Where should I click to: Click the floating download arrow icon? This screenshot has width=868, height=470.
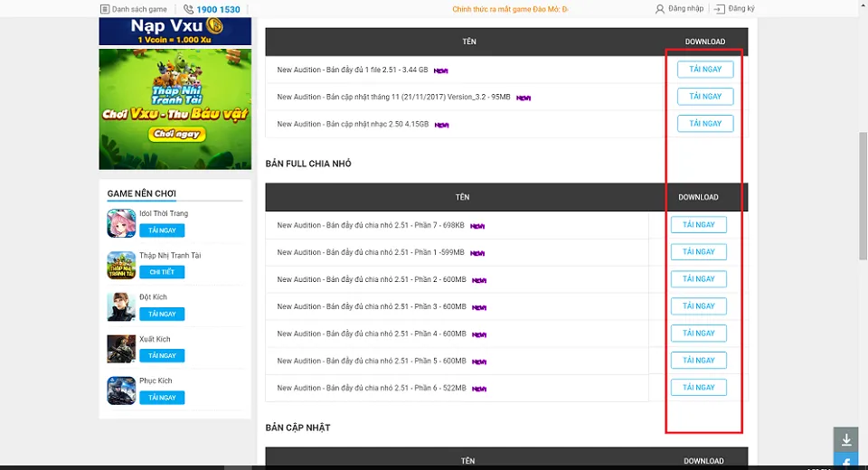point(846,440)
